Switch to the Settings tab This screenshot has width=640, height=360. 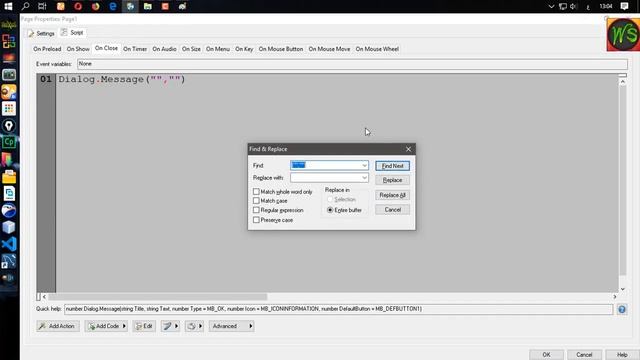click(41, 33)
